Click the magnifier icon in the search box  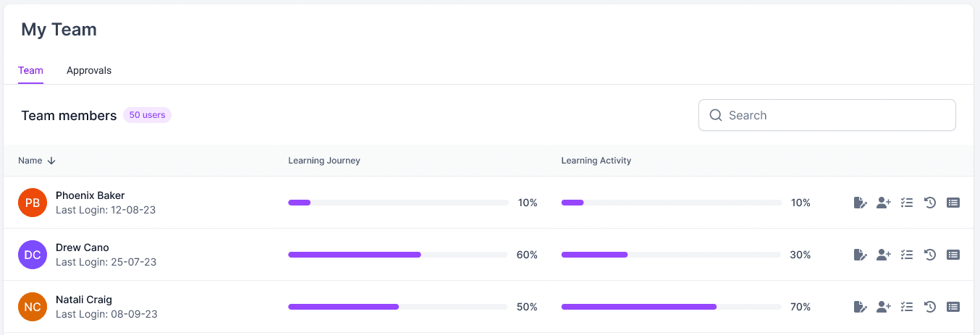point(716,115)
